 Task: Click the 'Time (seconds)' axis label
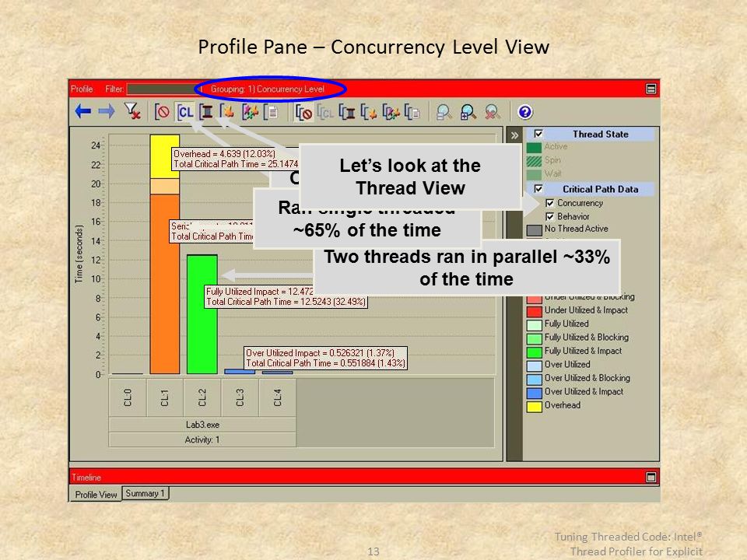[79, 254]
